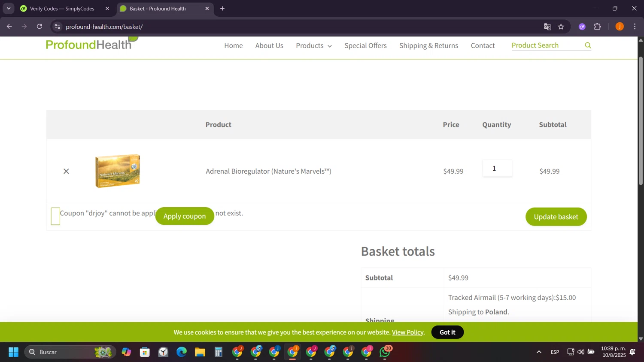Viewport: 644px width, 362px height.
Task: Open the Adrenal Bioregulator product thumbnail
Action: point(118,171)
